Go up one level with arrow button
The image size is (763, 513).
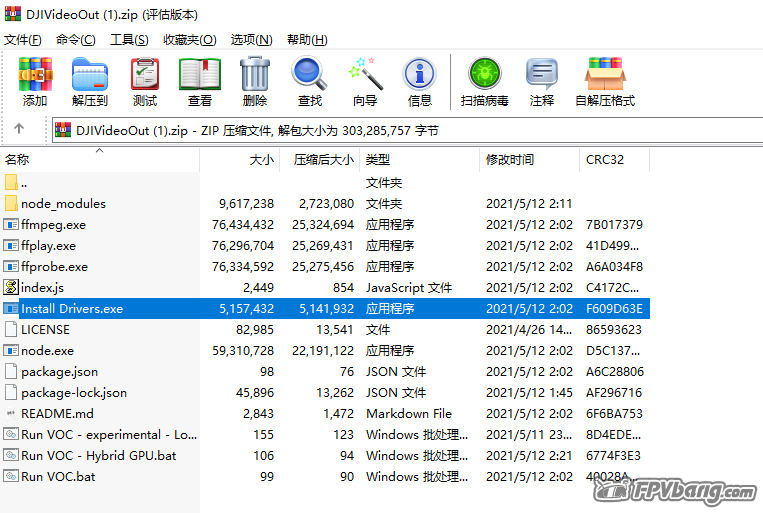click(19, 128)
